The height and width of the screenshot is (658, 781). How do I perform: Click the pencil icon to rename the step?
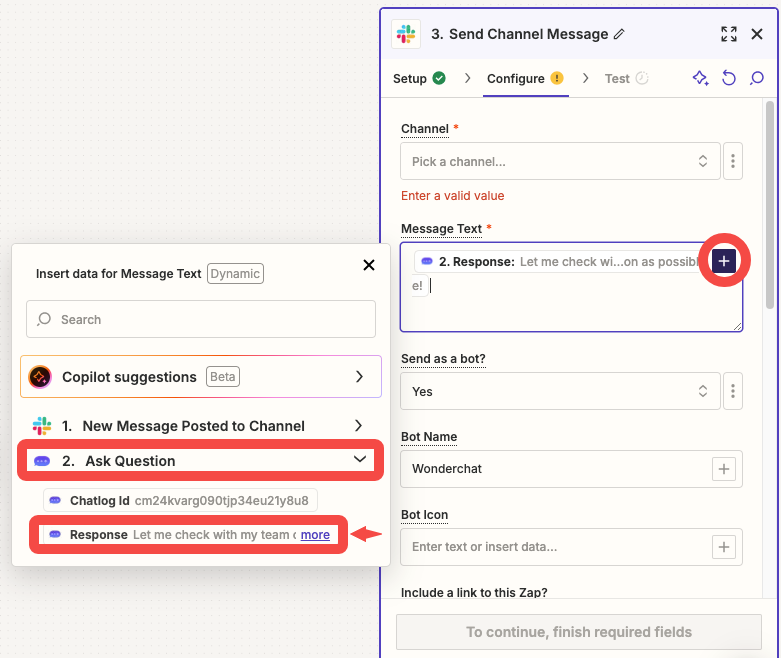(619, 34)
